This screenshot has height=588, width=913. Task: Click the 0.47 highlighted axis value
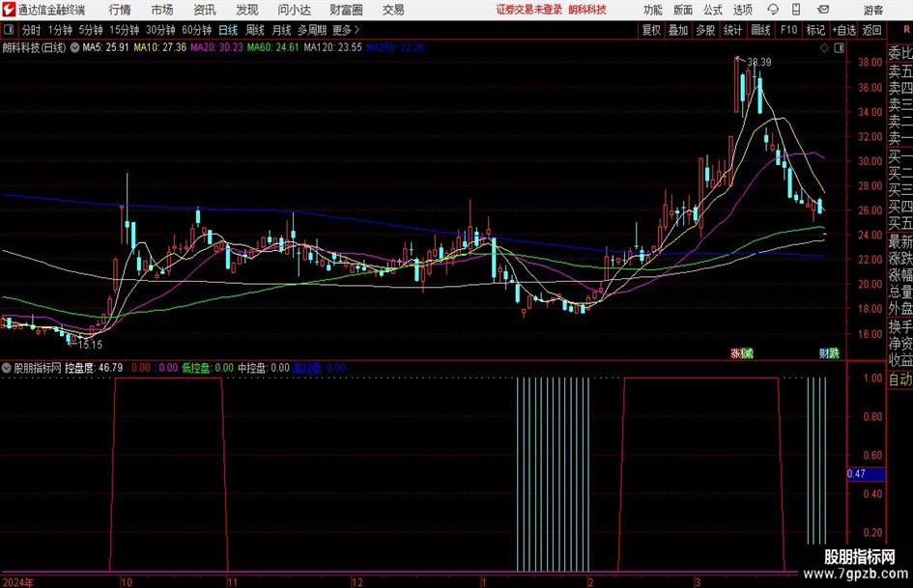pyautogui.click(x=866, y=474)
